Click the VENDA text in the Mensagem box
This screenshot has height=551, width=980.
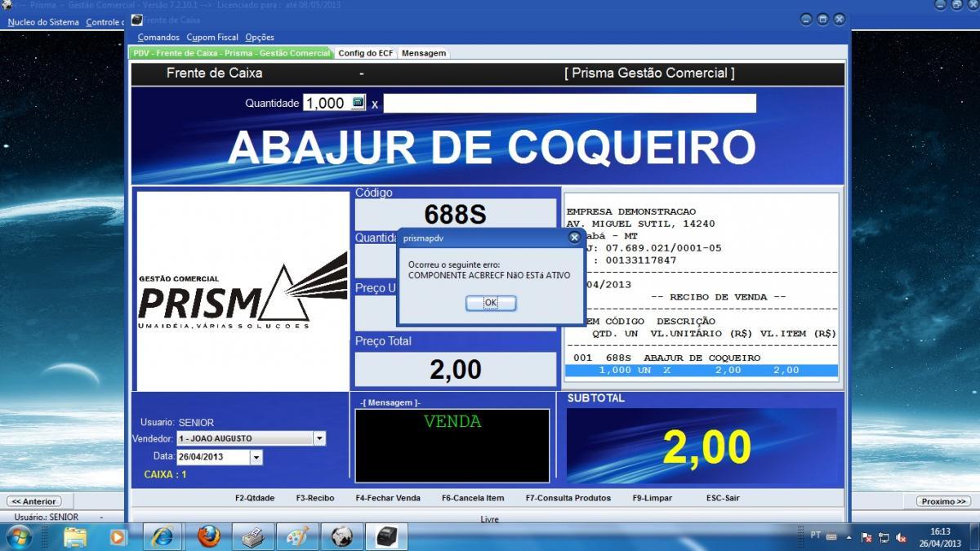coord(452,422)
